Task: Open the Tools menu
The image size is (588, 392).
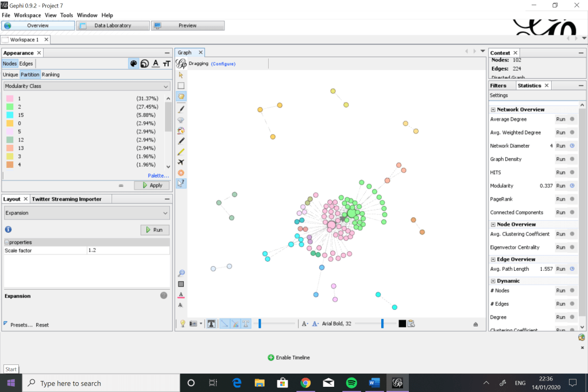Action: [67, 15]
